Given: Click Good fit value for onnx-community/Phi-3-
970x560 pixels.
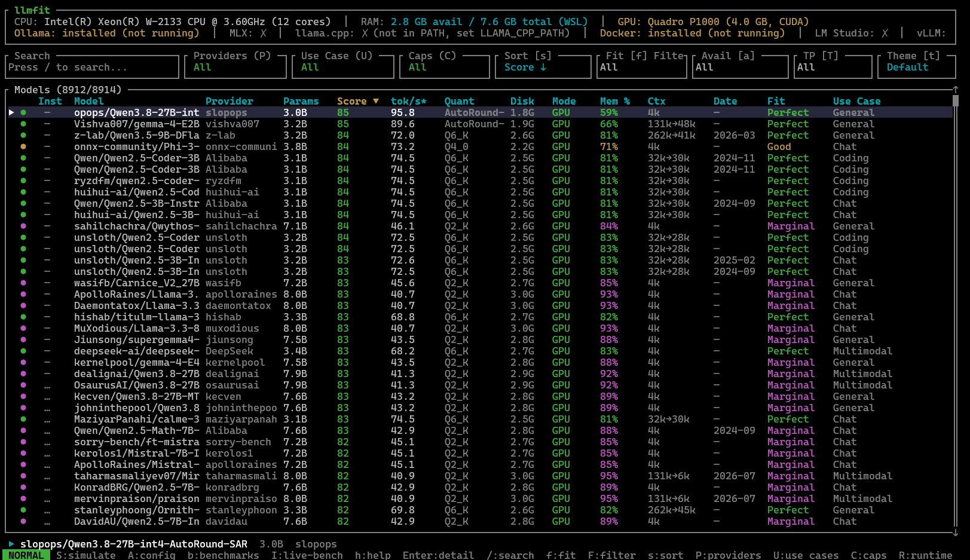Looking at the screenshot, I should [779, 146].
